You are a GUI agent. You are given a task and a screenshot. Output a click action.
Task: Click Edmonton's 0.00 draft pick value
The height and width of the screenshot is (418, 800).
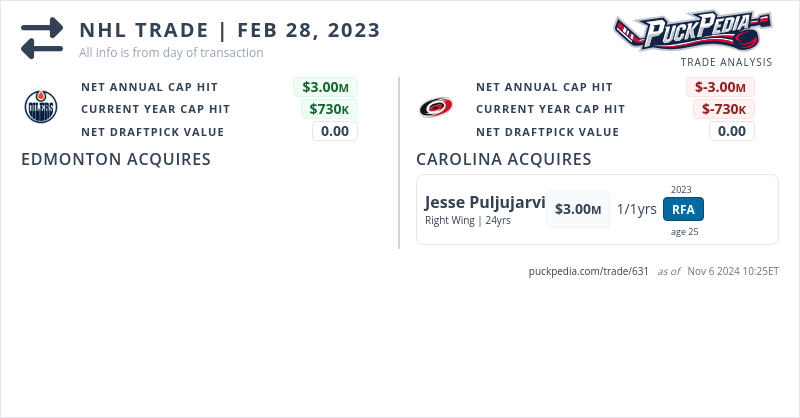tap(335, 131)
